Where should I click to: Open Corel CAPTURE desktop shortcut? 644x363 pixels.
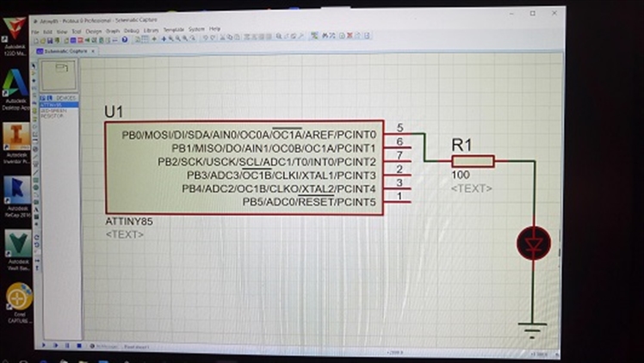pos(18,303)
